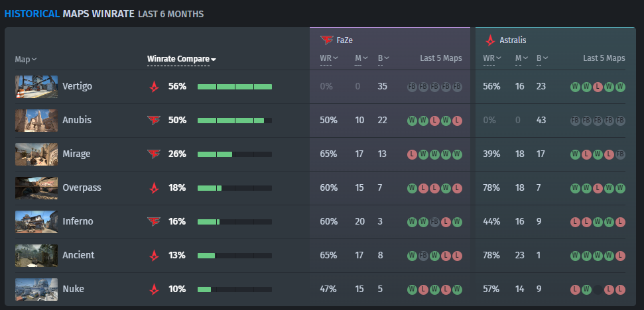The width and height of the screenshot is (644, 310).
Task: Click last FB badge in Astralis Anubis row
Action: point(620,121)
